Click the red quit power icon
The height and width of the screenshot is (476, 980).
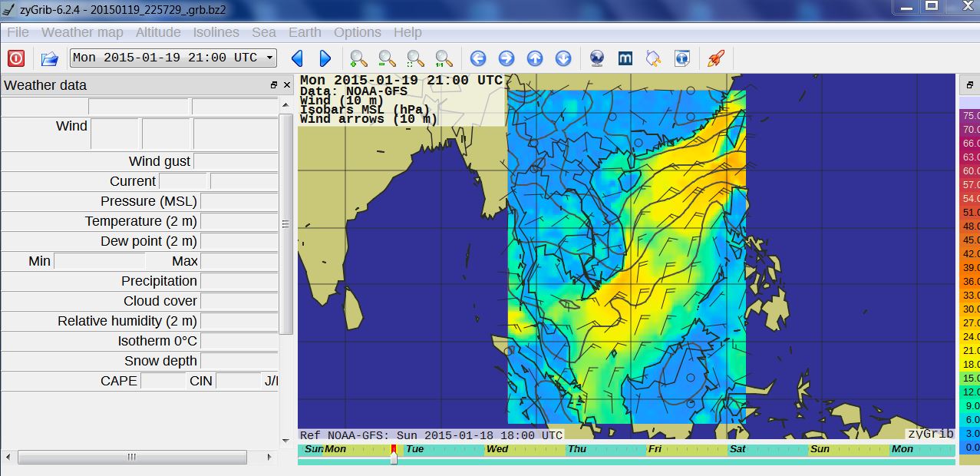pyautogui.click(x=16, y=58)
